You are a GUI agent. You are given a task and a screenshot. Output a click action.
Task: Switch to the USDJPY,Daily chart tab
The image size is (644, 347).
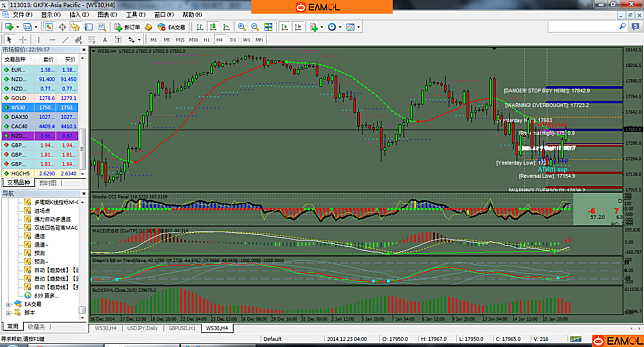(142, 328)
